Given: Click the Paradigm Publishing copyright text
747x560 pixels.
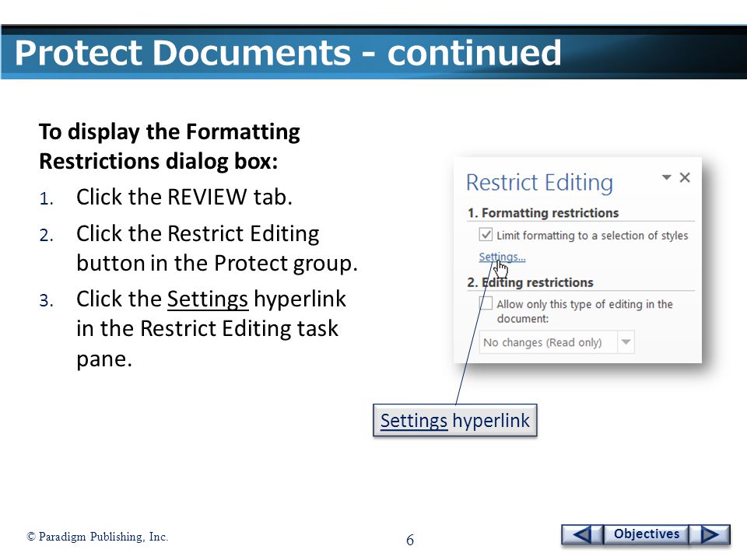Looking at the screenshot, I should tap(98, 537).
